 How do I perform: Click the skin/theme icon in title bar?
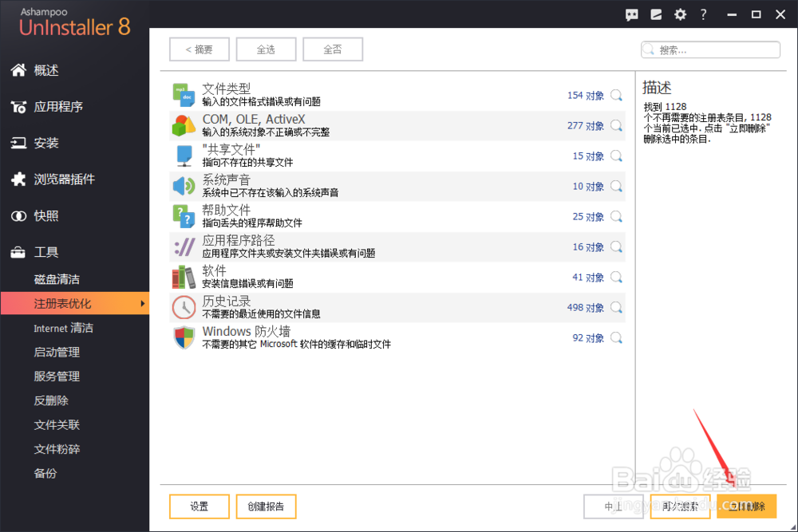tap(656, 14)
